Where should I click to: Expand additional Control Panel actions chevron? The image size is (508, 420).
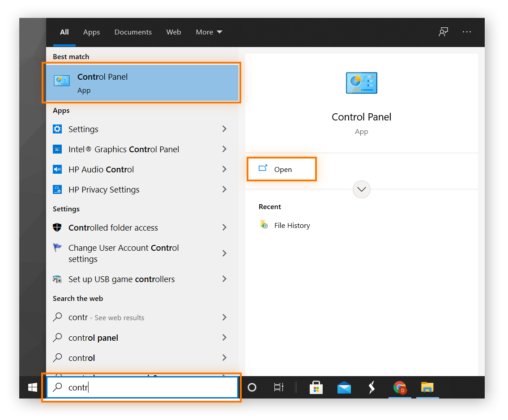pos(361,189)
